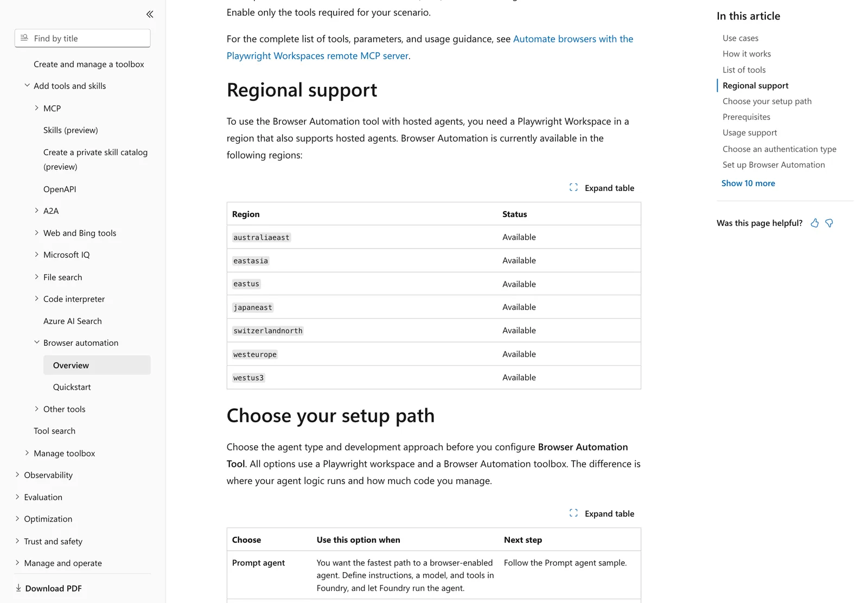Jump to Use cases in this article

741,38
